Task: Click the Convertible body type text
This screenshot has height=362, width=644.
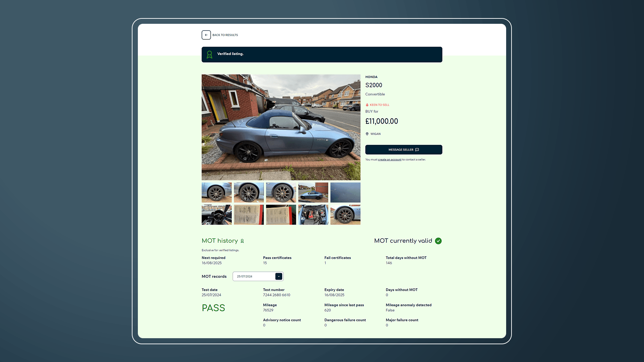Action: 375,94
